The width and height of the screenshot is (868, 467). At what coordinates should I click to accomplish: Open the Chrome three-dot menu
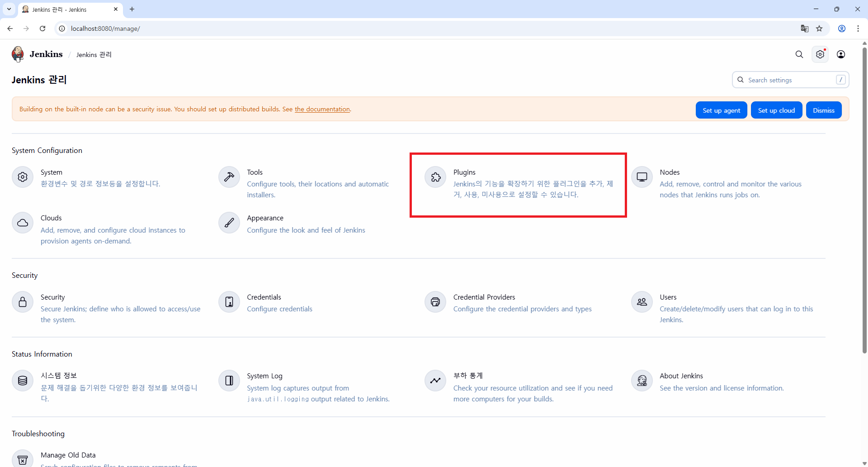(x=858, y=29)
